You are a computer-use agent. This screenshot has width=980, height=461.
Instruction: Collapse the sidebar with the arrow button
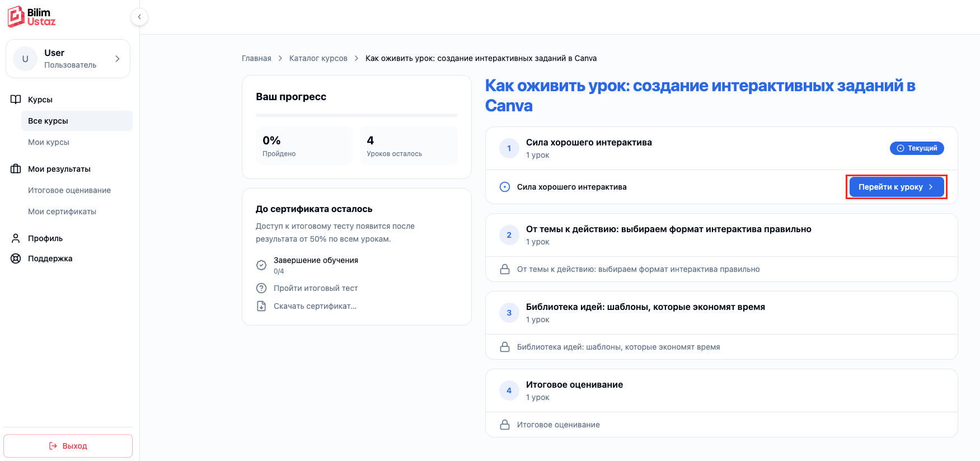pos(139,17)
